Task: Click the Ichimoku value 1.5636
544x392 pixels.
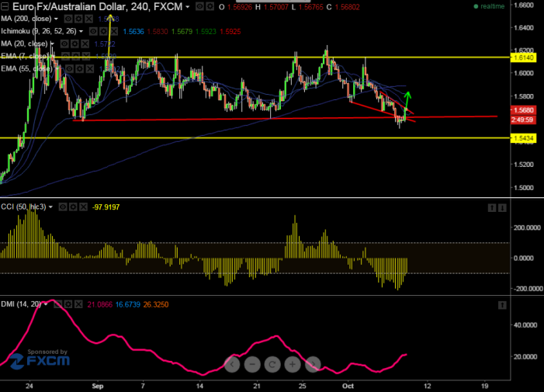Action: (x=133, y=32)
